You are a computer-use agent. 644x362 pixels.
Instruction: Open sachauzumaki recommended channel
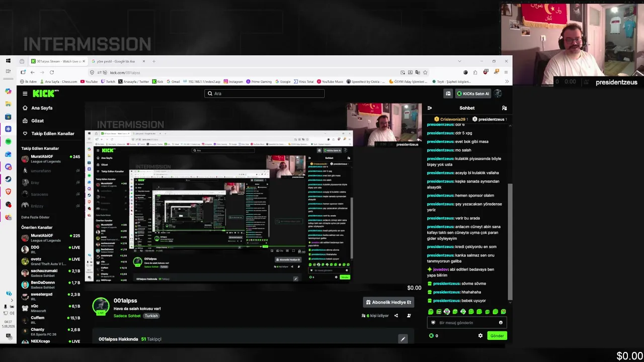[x=50, y=273]
